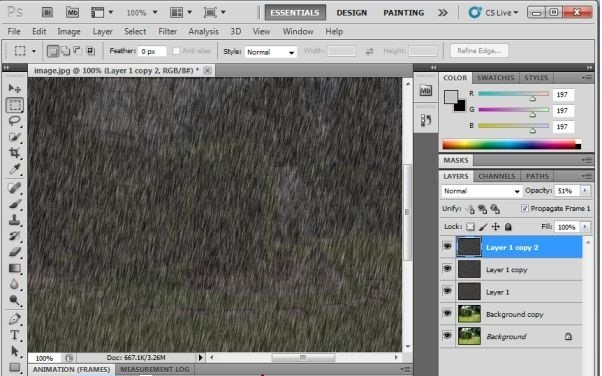Image resolution: width=602 pixels, height=376 pixels.
Task: Switch to the Painting workspace
Action: pos(404,13)
